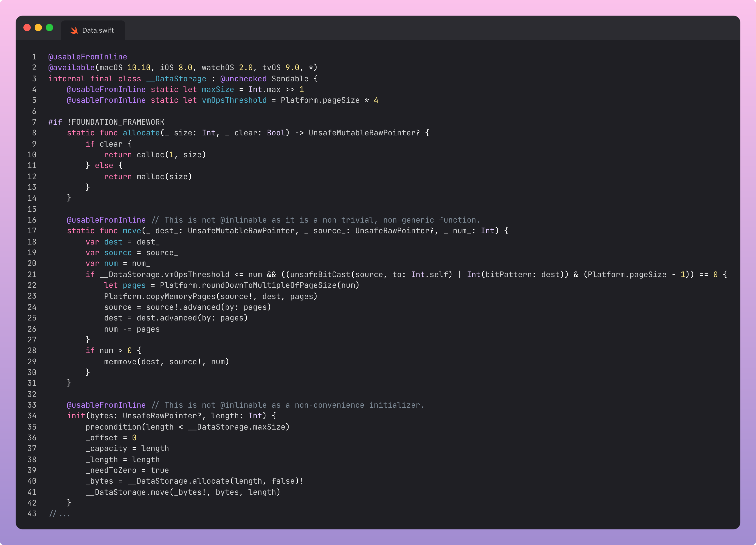Click the allocate function name

[x=141, y=133]
